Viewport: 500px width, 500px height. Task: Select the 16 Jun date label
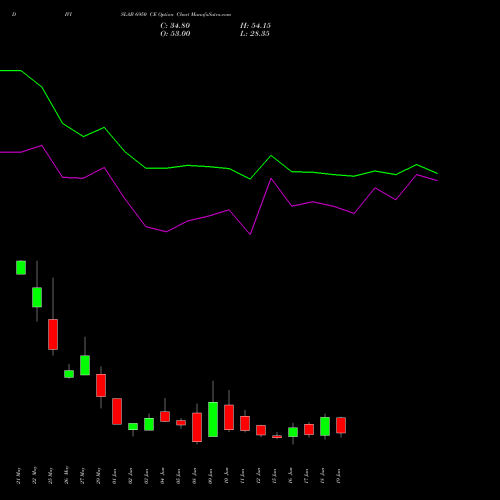click(x=291, y=476)
